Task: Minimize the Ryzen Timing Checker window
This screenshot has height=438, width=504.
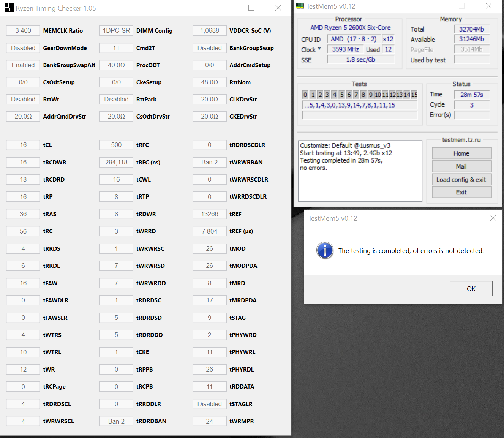Action: (x=225, y=8)
